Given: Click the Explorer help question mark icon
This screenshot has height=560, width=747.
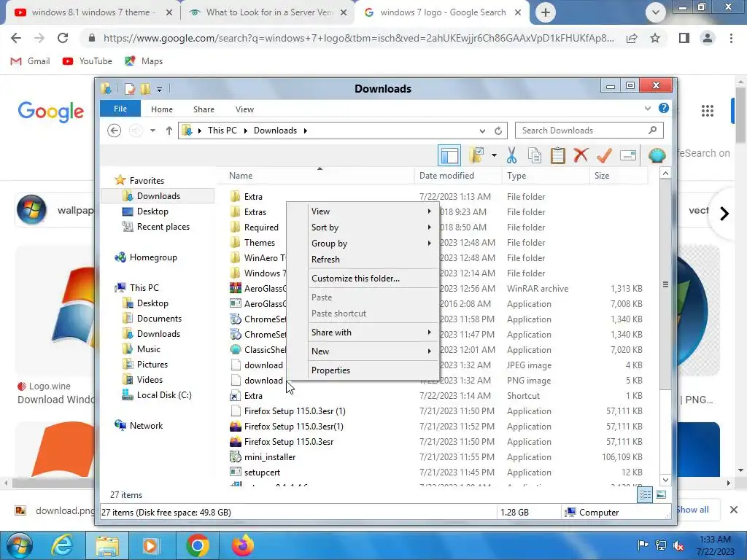Looking at the screenshot, I should tap(664, 108).
